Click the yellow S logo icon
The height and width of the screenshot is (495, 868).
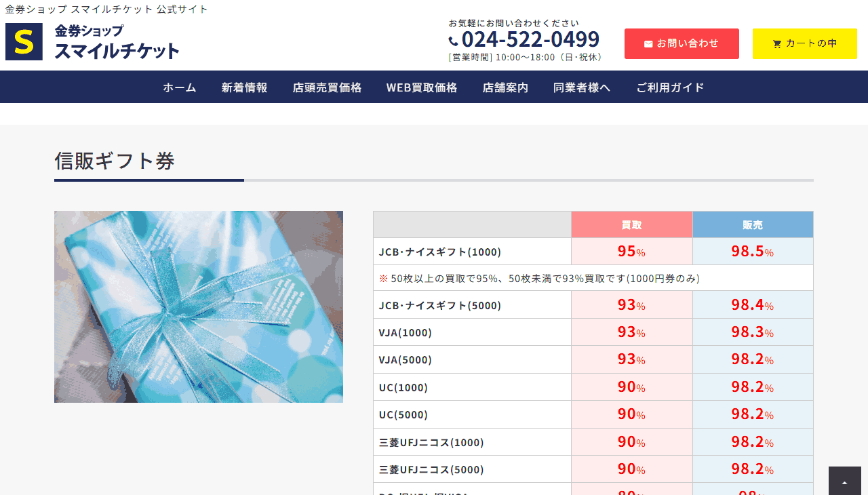tap(24, 42)
